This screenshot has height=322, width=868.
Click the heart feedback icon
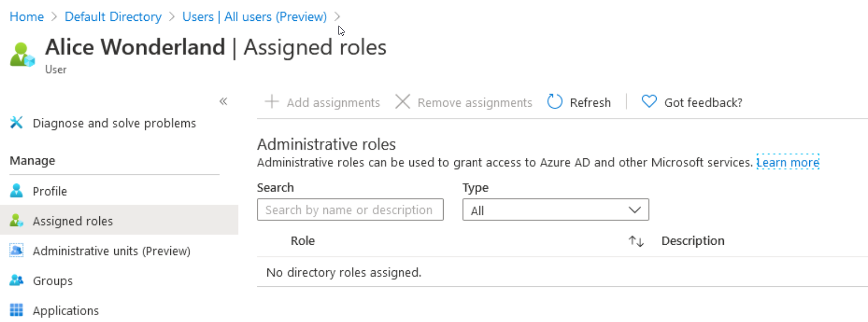(649, 102)
